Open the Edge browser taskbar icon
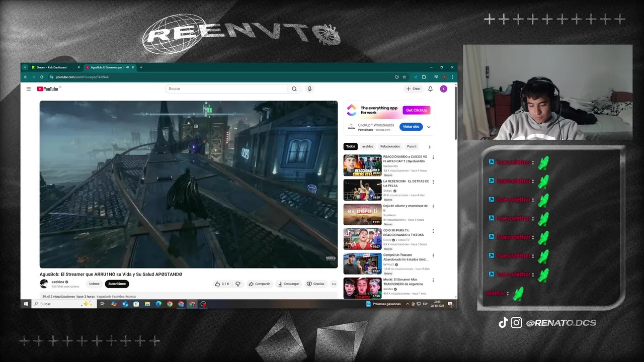The width and height of the screenshot is (644, 362). click(x=158, y=304)
